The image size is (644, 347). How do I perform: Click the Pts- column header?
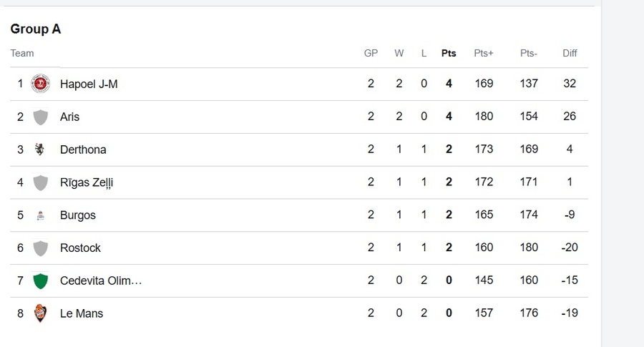[x=529, y=54]
